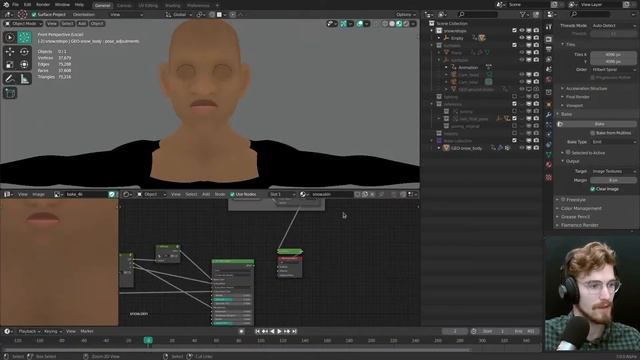
Task: Click the GEO-snow_body object icon in the outliner
Action: (x=446, y=148)
